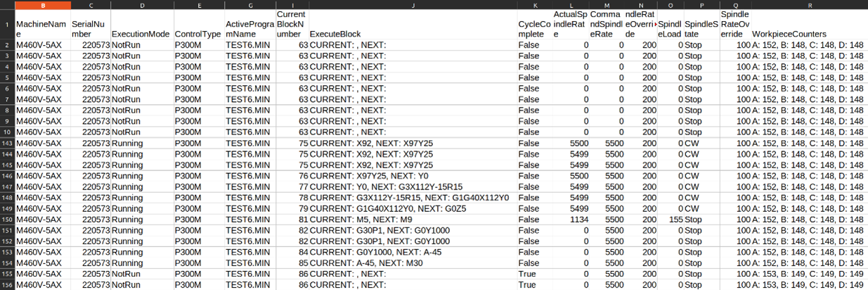Select row 1 header number
The width and height of the screenshot is (868, 290).
click(7, 25)
